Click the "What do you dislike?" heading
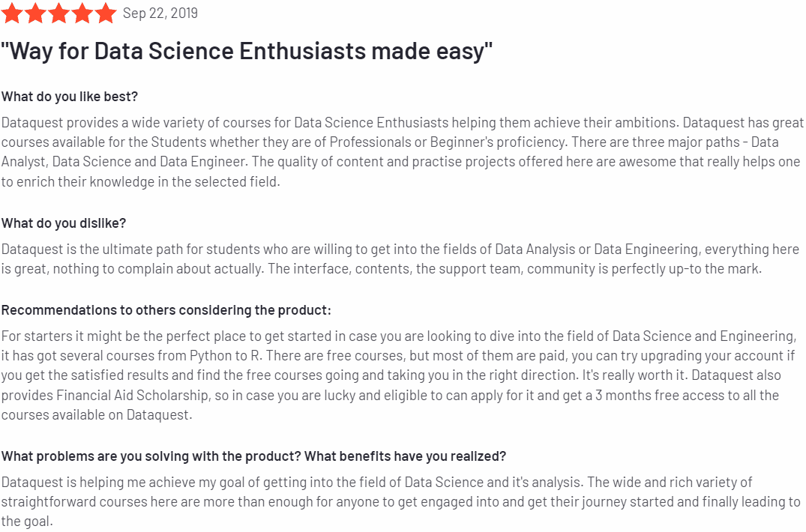Image resolution: width=806 pixels, height=532 pixels. coord(63,223)
